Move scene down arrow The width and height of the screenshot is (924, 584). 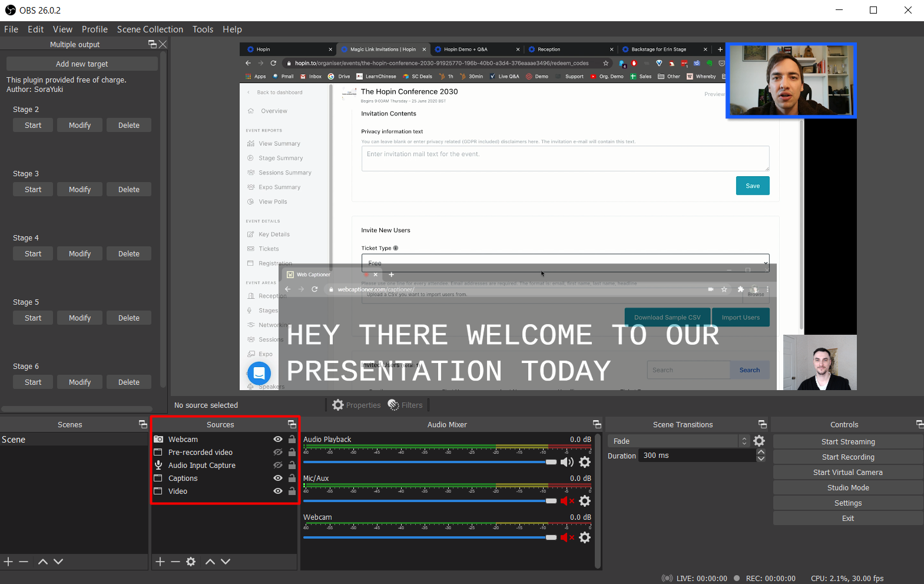pyautogui.click(x=58, y=562)
